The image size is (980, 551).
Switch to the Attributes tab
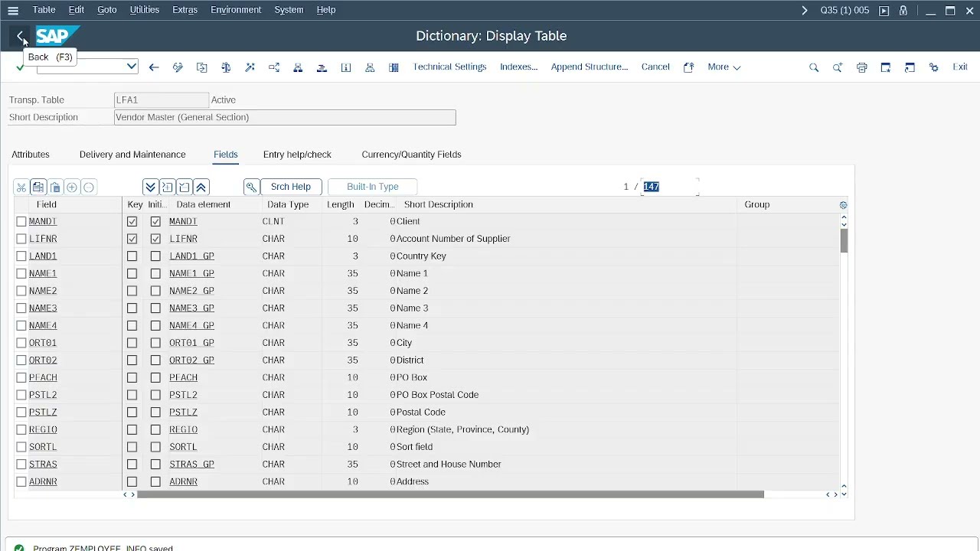tap(31, 155)
